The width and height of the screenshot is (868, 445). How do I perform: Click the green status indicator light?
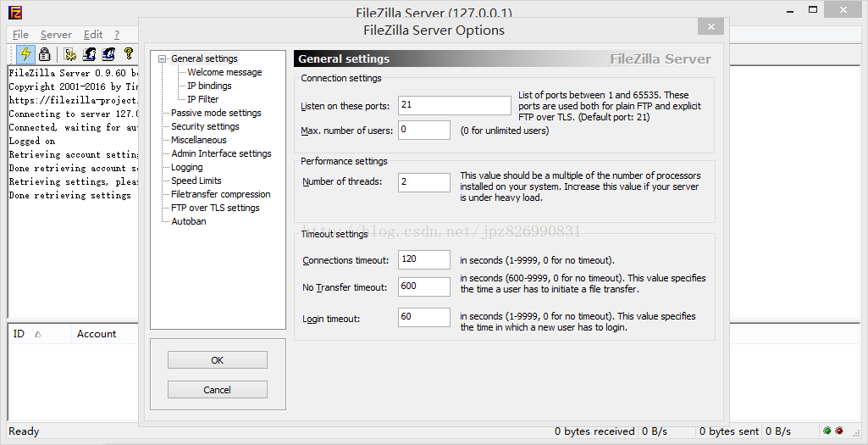tap(827, 431)
